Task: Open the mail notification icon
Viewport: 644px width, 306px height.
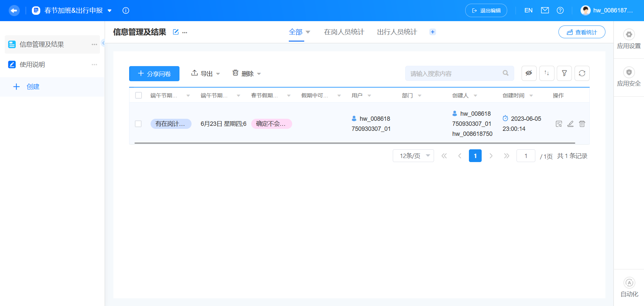Action: [x=545, y=10]
